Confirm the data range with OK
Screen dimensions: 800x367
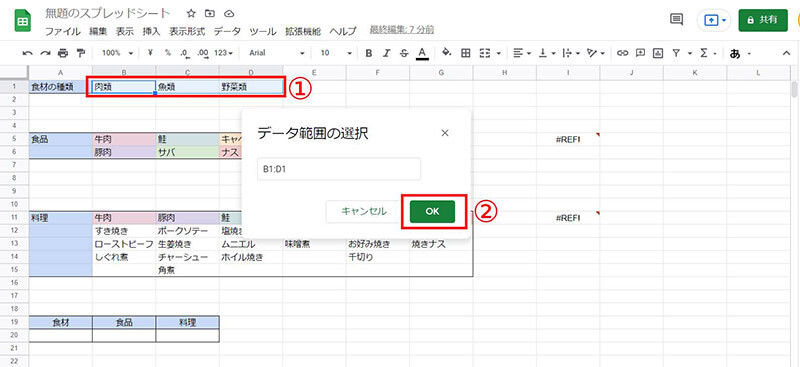432,211
